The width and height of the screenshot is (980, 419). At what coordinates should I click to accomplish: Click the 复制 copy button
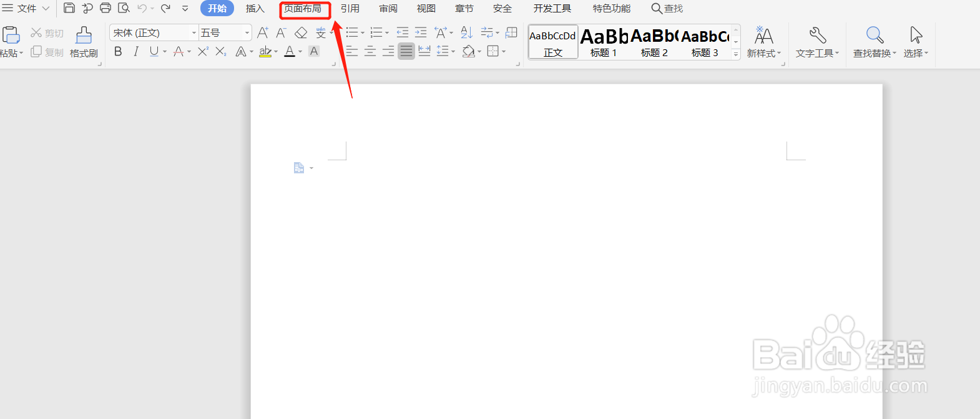47,52
